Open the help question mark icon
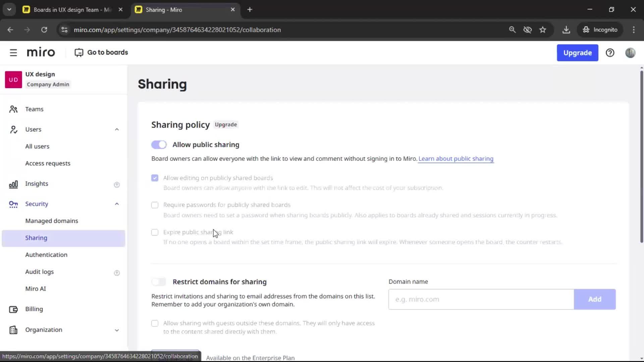 point(610,53)
